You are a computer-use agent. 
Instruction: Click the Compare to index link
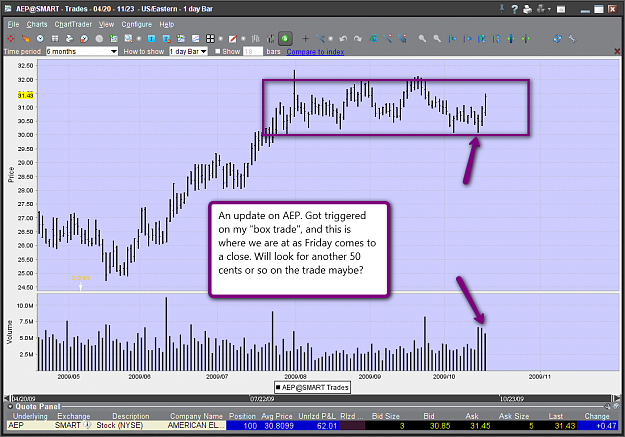click(x=315, y=52)
